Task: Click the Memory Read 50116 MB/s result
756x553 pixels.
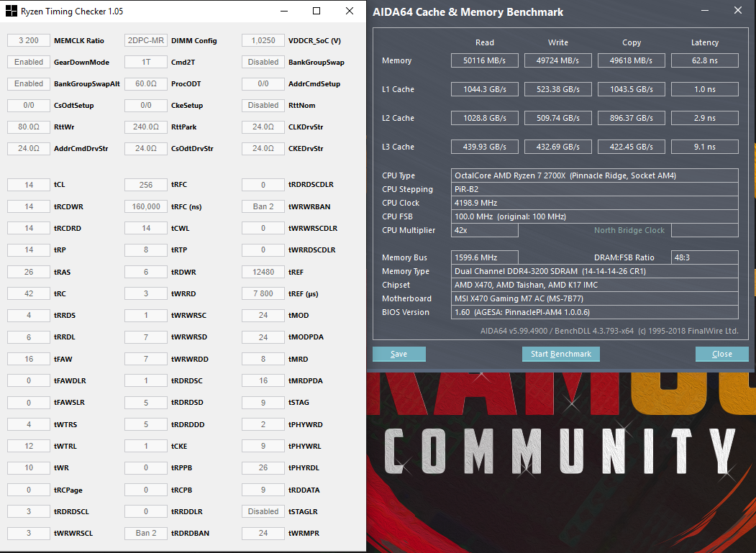Action: 485,60
